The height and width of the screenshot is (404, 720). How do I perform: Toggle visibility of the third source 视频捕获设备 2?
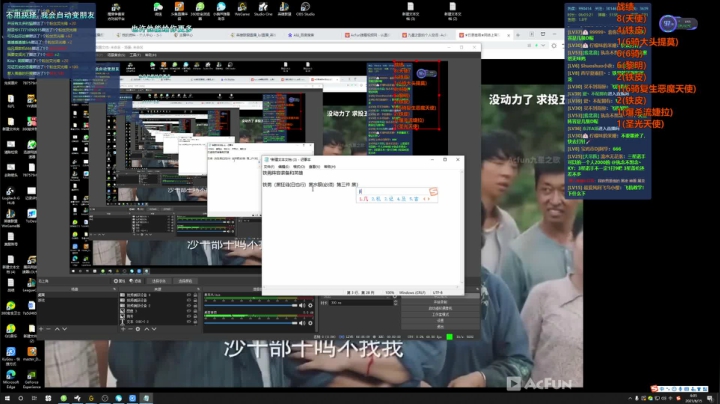[189, 305]
